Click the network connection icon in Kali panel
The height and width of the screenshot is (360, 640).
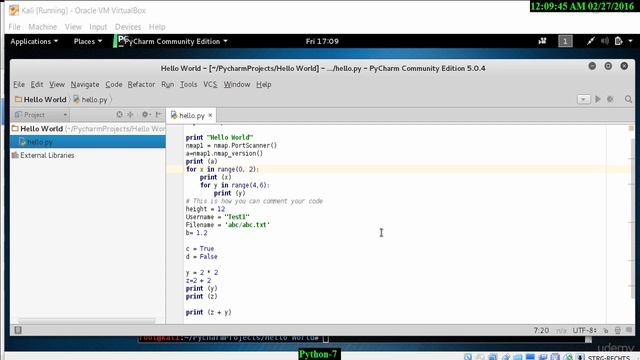tap(591, 41)
